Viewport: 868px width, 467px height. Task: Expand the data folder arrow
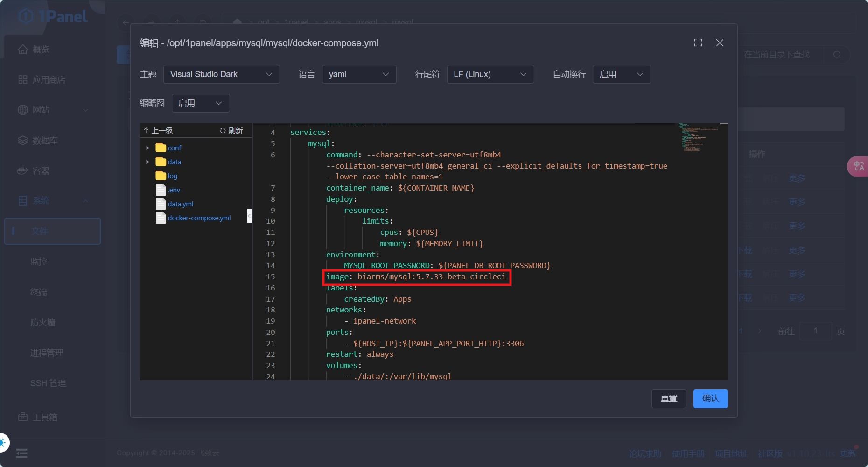(x=148, y=162)
